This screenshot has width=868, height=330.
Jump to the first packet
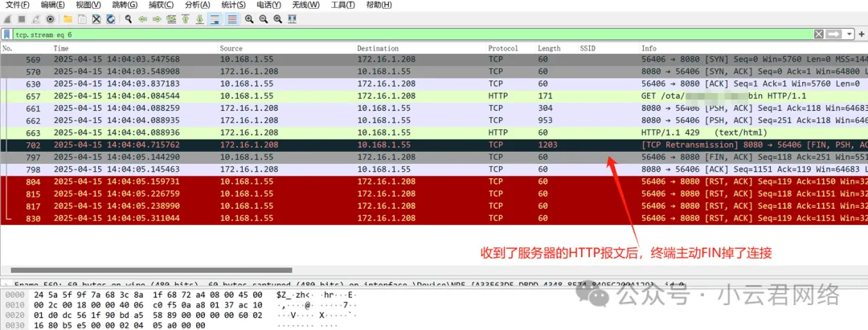(x=185, y=18)
